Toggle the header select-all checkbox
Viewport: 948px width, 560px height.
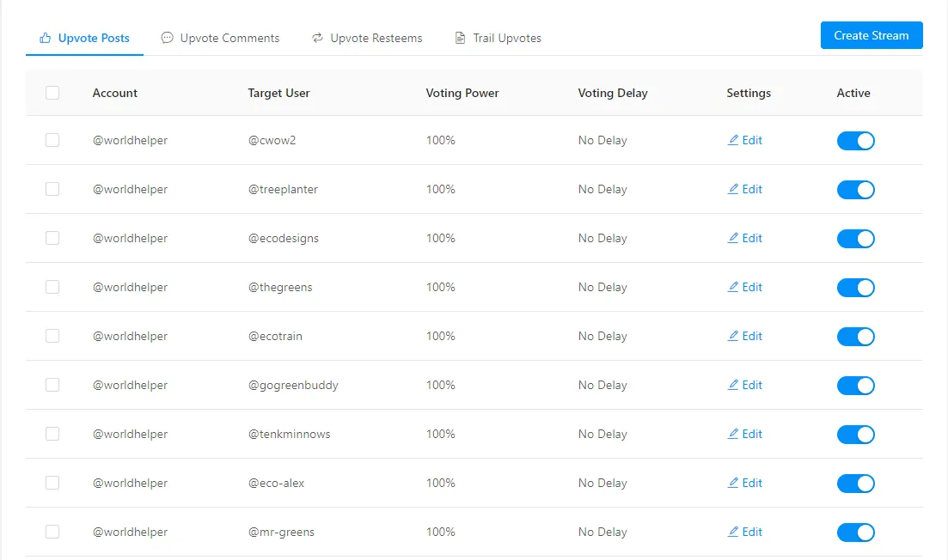52,93
